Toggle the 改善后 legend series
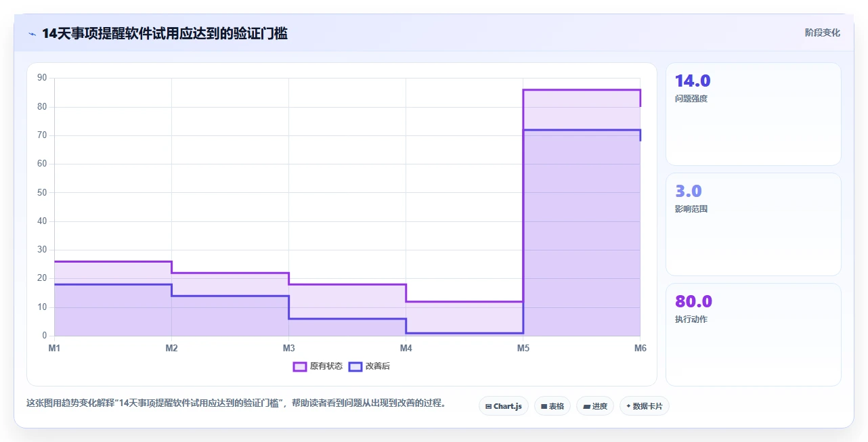This screenshot has height=442, width=868. point(369,366)
